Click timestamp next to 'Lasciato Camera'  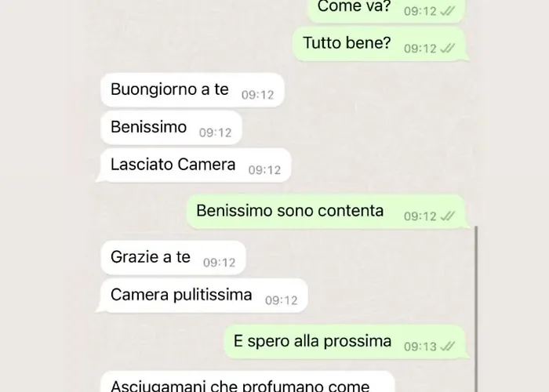pos(265,170)
